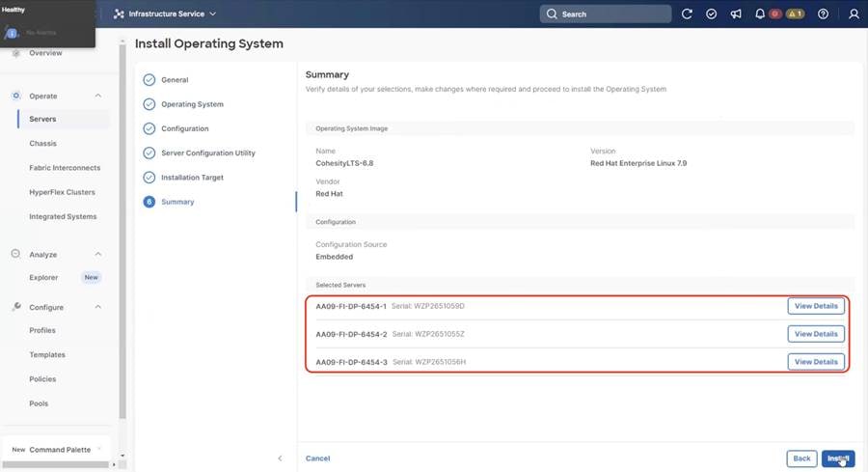
Task: Collapse the Operate section
Action: pos(98,97)
